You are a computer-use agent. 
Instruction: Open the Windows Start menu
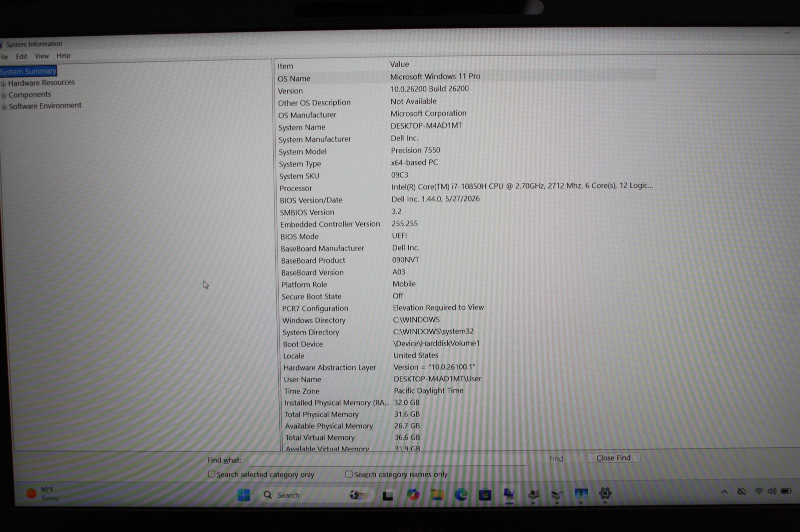click(x=244, y=495)
